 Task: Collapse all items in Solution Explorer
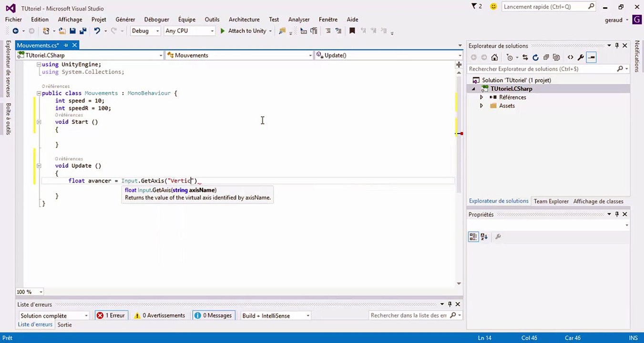(546, 58)
